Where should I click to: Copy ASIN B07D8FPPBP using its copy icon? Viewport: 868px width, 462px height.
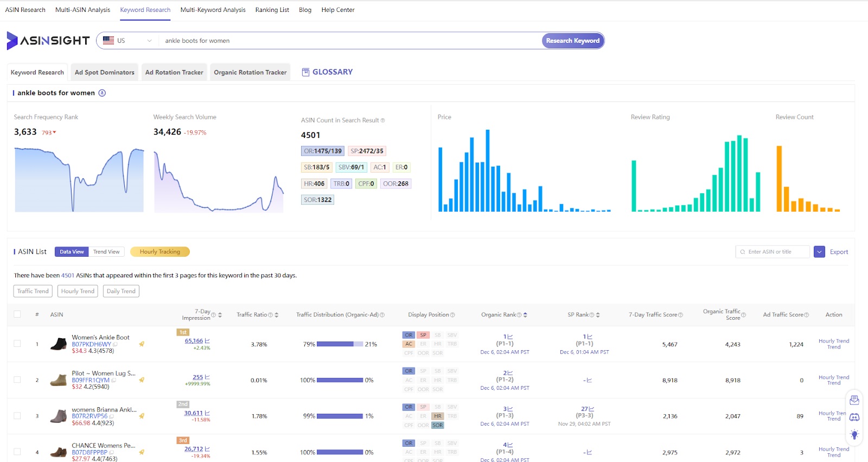tap(111, 452)
